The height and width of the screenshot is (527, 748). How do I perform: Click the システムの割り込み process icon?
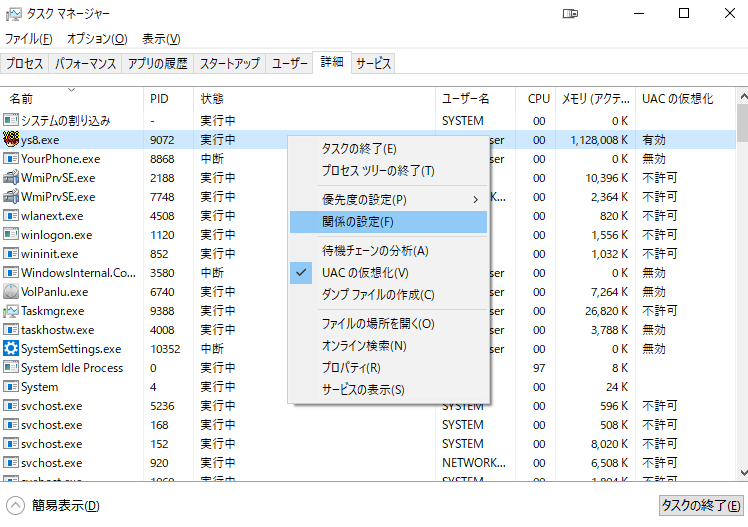(x=10, y=120)
